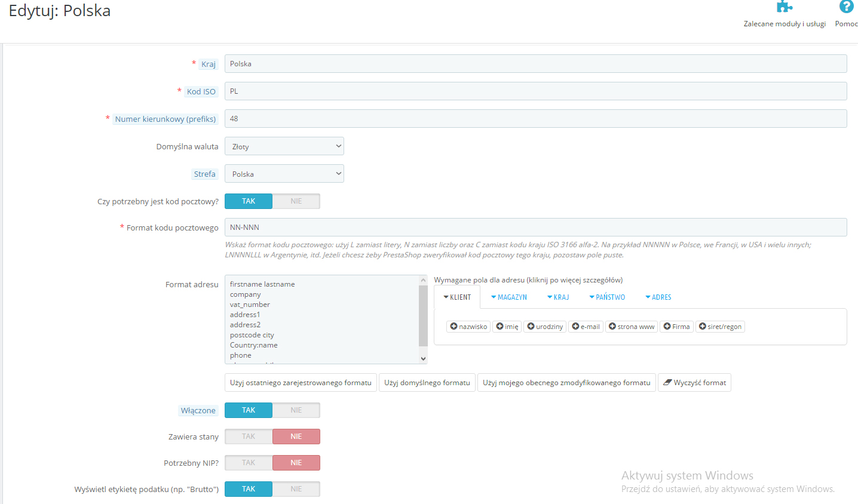The height and width of the screenshot is (504, 858).
Task: Click Użyj domyślnego formatu button
Action: [427, 383]
